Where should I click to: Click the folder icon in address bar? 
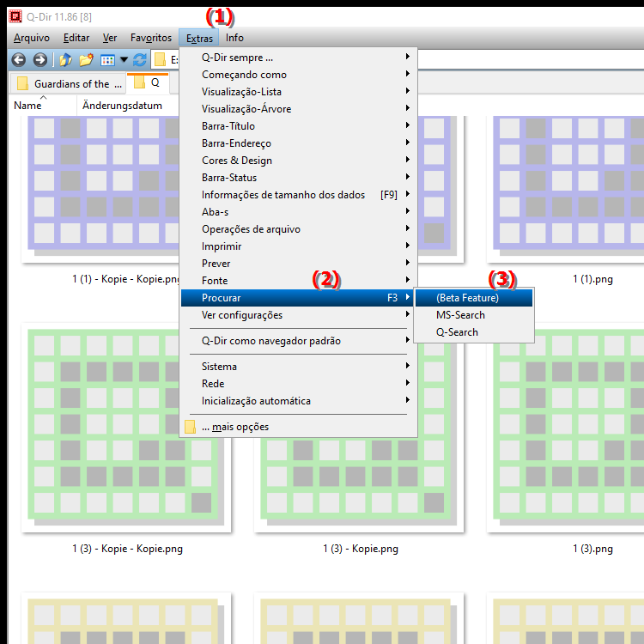[160, 60]
